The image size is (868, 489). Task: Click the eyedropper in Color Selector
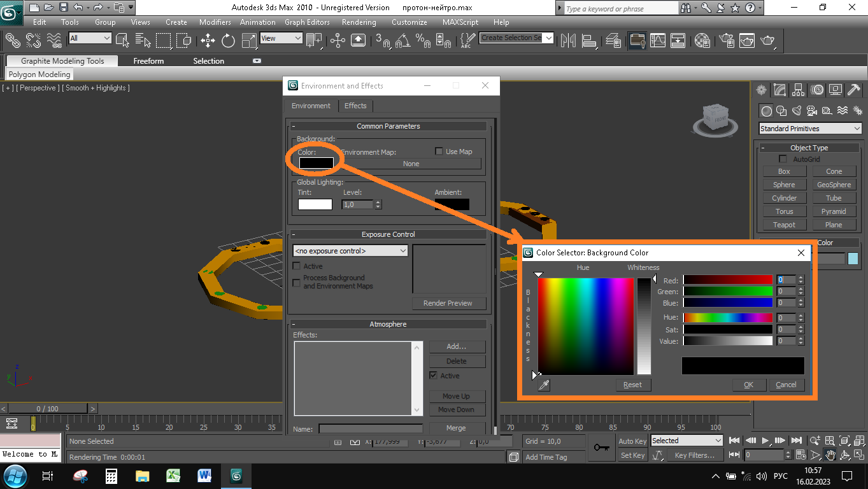click(x=544, y=385)
